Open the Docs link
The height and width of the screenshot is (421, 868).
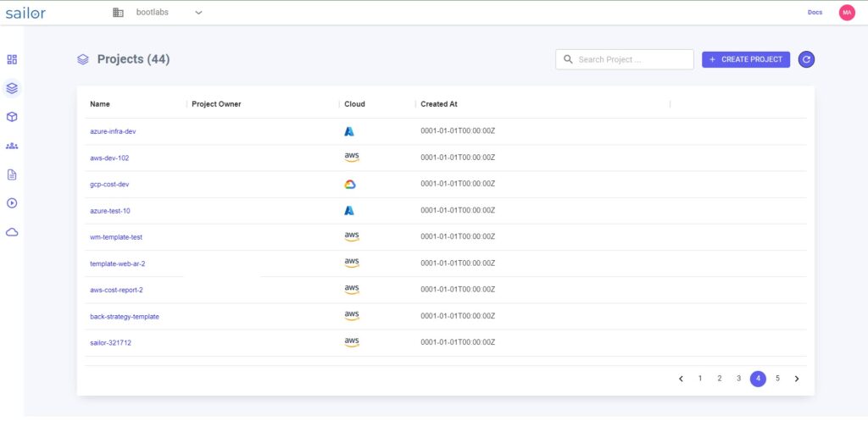[815, 12]
